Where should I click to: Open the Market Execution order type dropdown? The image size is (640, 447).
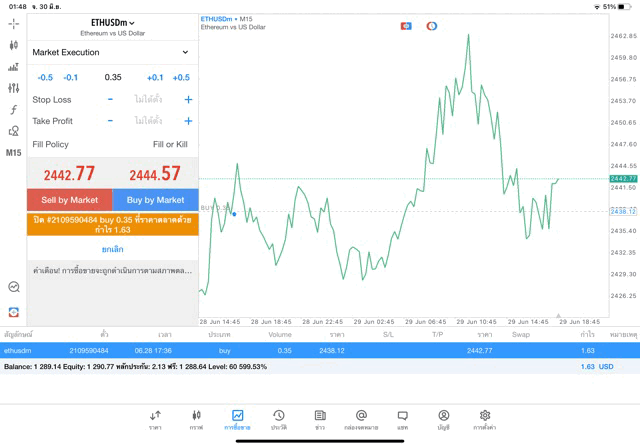(111, 52)
